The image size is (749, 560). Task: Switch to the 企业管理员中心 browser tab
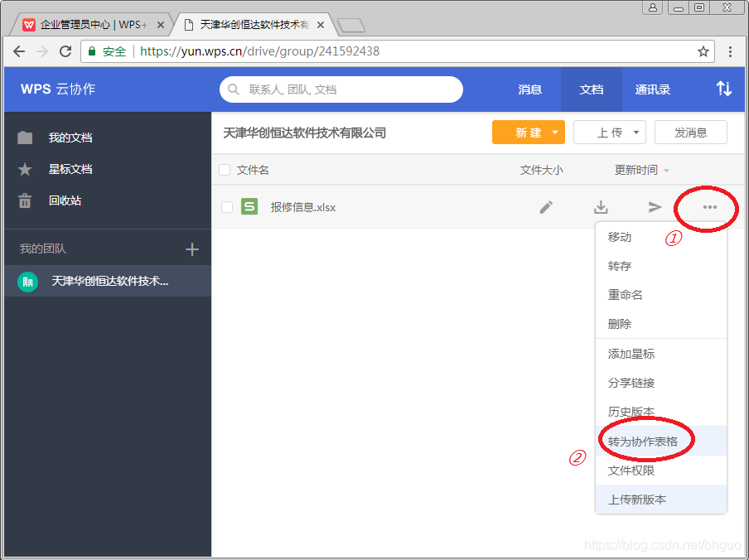(93, 25)
